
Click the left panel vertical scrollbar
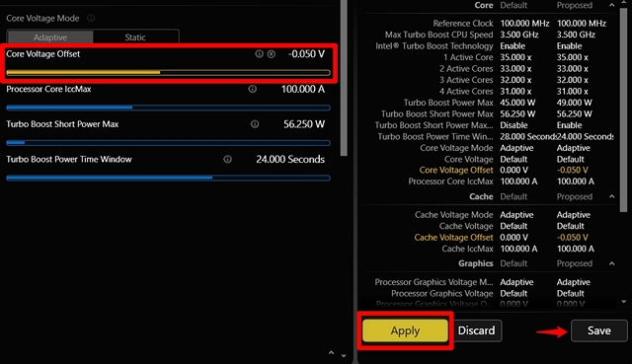(344, 78)
